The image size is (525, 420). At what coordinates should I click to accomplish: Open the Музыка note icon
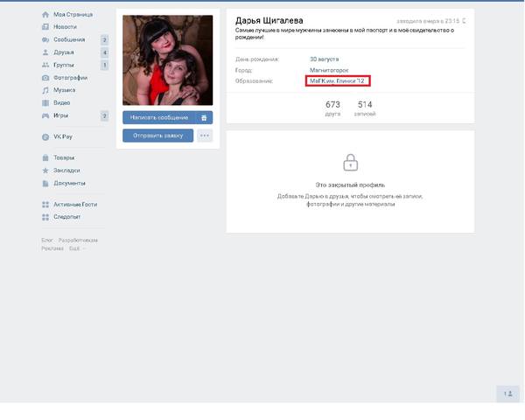click(45, 90)
